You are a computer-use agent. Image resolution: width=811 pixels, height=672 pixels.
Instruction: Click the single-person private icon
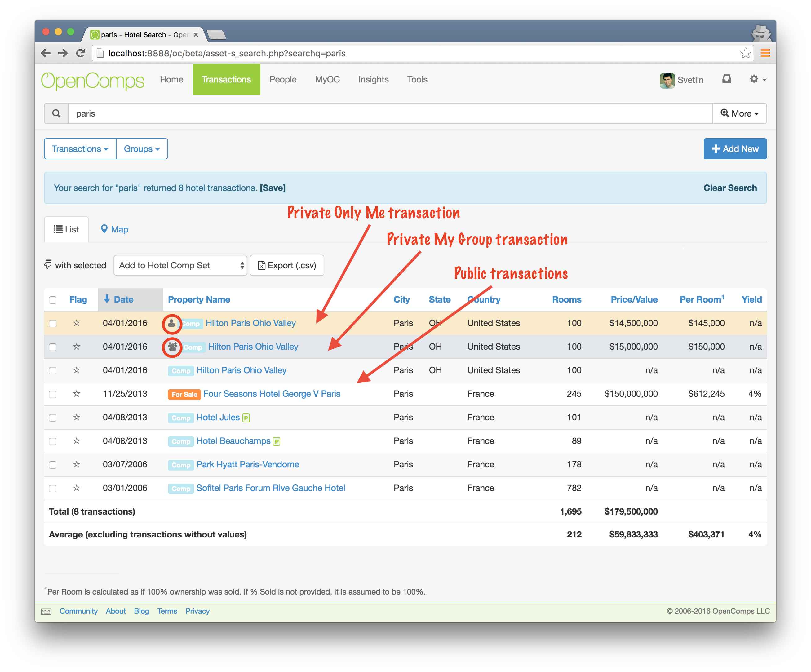pyautogui.click(x=171, y=324)
